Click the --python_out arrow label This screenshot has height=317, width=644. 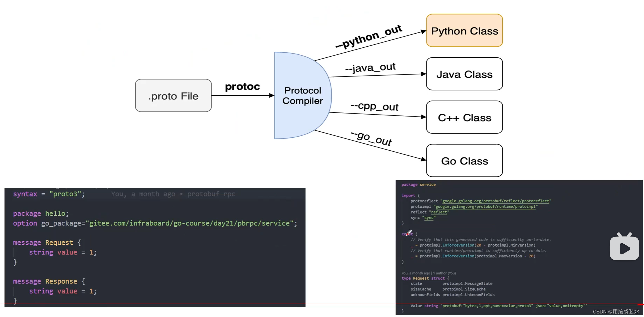369,37
